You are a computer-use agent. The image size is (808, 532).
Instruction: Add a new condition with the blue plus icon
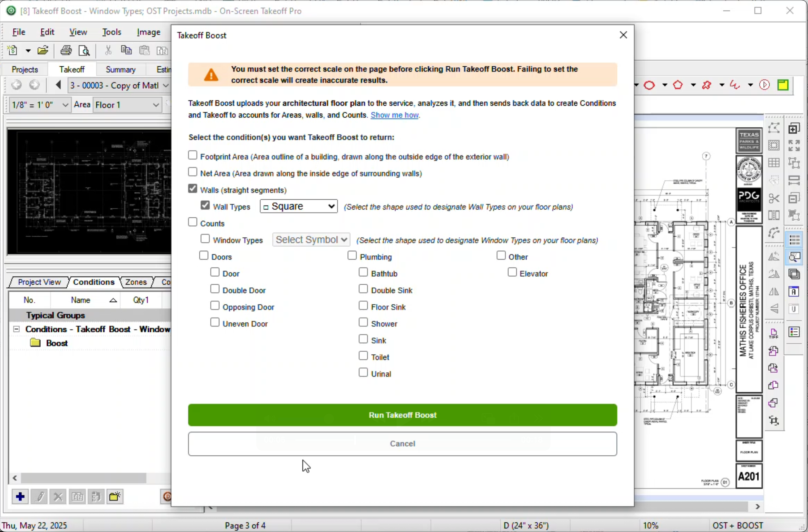coord(20,496)
